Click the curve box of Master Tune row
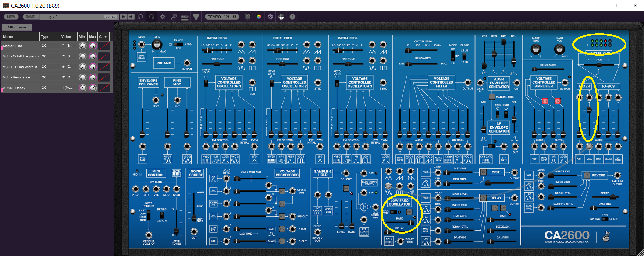Viewport: 644px width, 256px height. coord(104,46)
